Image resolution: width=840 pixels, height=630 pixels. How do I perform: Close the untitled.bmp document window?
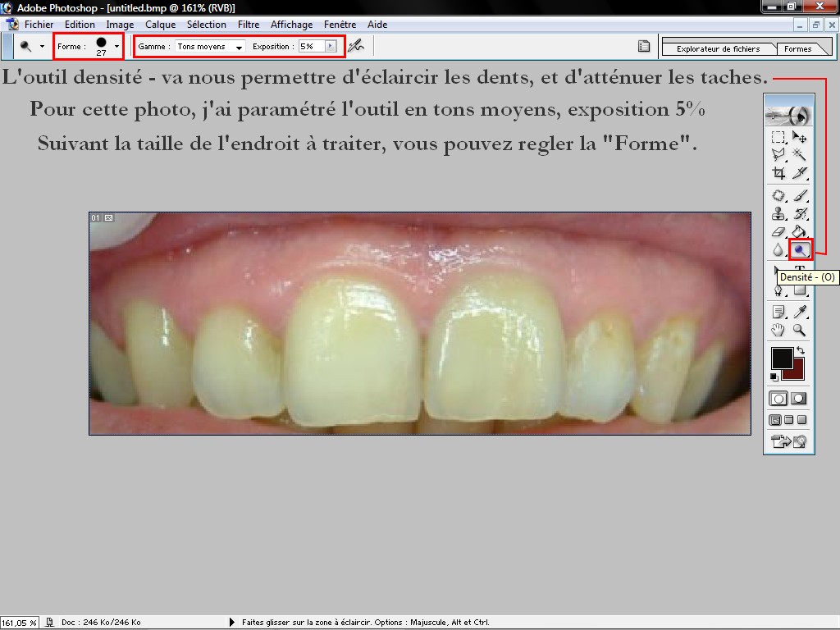coord(832,25)
